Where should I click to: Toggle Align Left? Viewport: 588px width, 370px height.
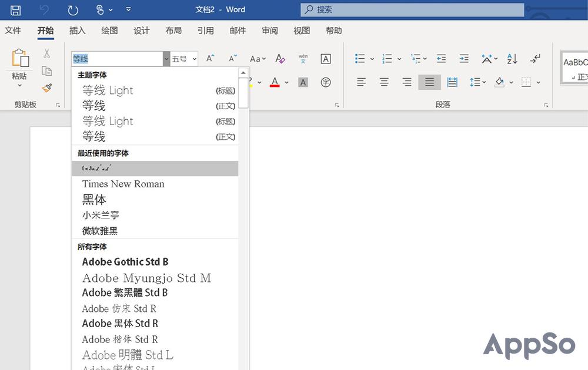[361, 82]
